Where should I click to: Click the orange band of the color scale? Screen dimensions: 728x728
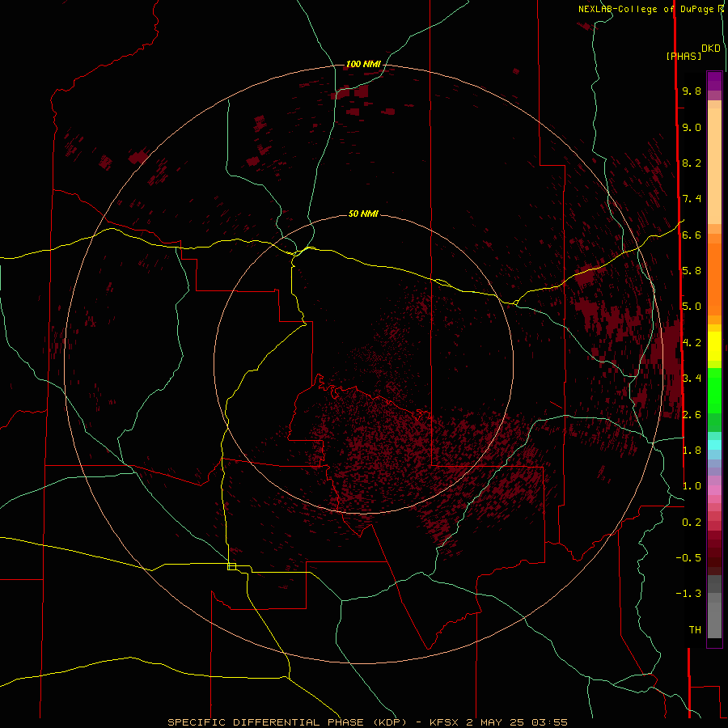714,279
